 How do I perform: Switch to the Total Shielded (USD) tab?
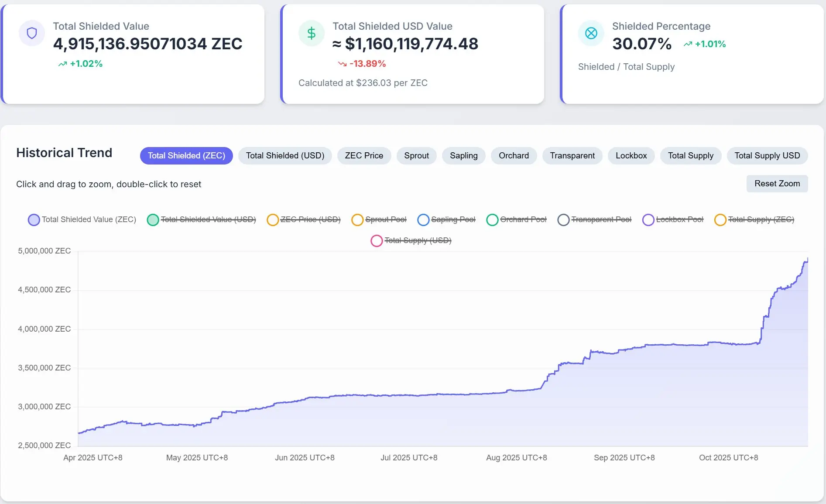(x=285, y=156)
